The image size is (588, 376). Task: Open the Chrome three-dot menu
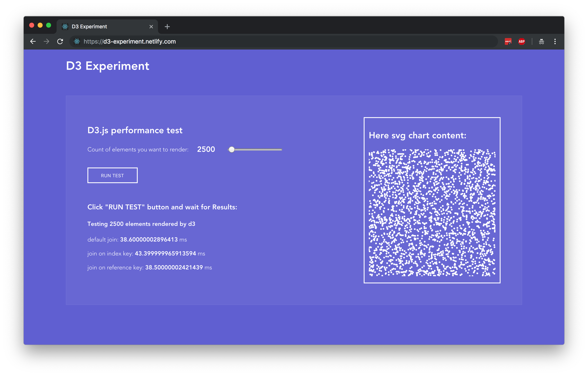tap(555, 42)
